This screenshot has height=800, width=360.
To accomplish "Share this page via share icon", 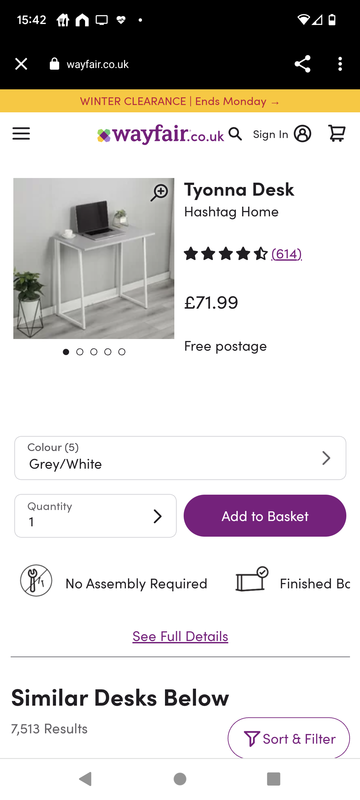I will click(302, 64).
